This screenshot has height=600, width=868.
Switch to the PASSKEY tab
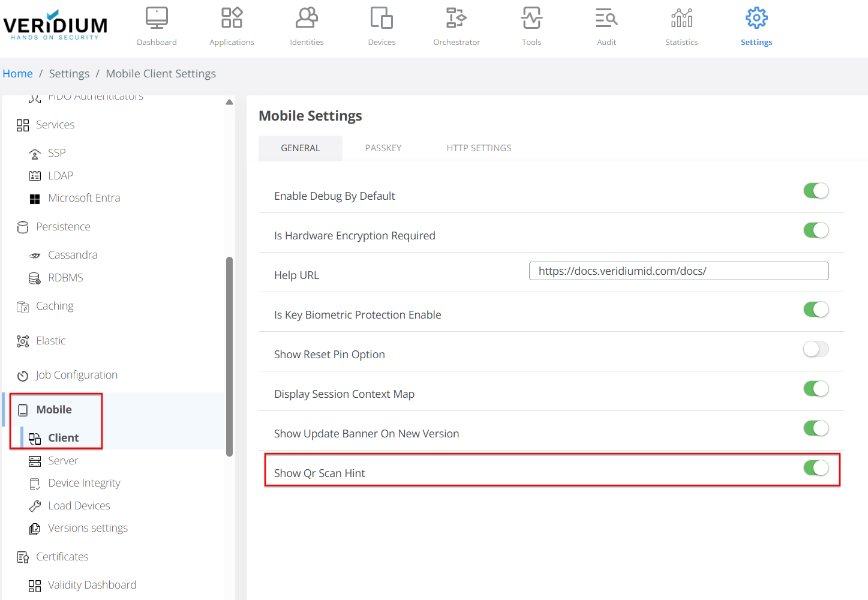click(383, 148)
